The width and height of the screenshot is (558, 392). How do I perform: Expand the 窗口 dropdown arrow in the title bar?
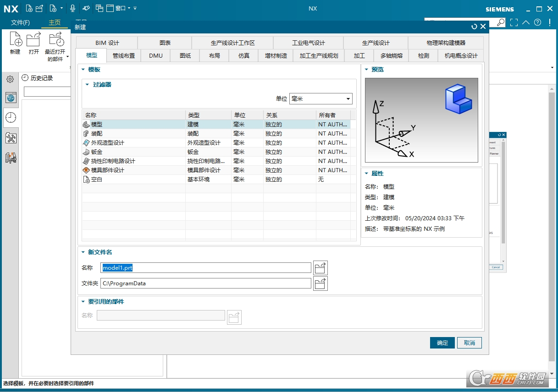pyautogui.click(x=129, y=8)
